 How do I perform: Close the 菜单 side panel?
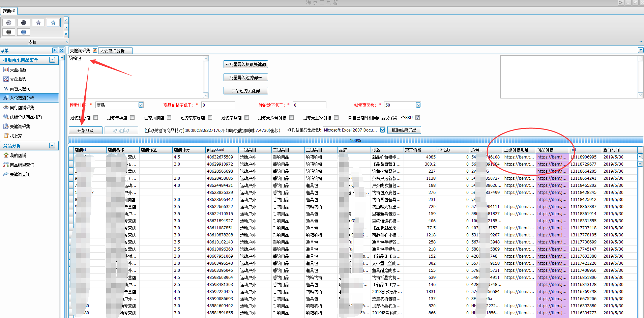coord(61,50)
